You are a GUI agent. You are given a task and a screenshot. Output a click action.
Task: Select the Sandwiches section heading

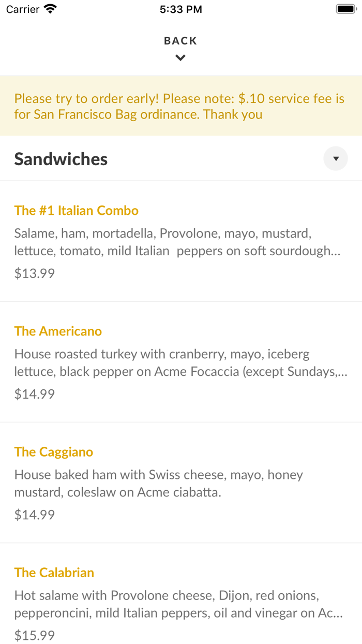[61, 158]
